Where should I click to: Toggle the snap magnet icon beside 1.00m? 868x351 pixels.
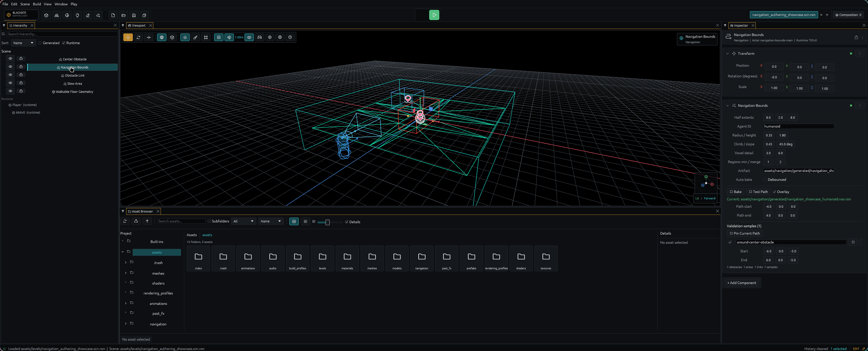click(229, 38)
